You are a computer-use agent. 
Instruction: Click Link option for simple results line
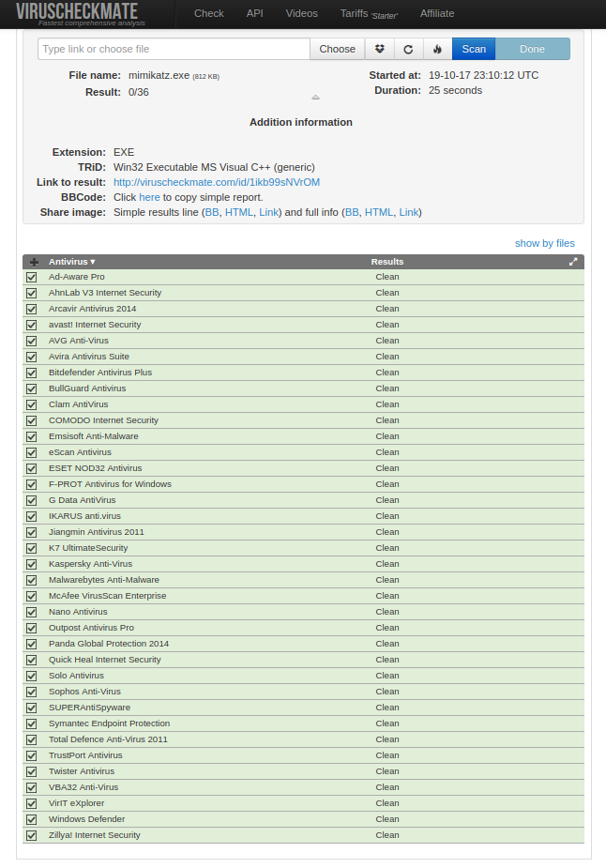coord(269,212)
